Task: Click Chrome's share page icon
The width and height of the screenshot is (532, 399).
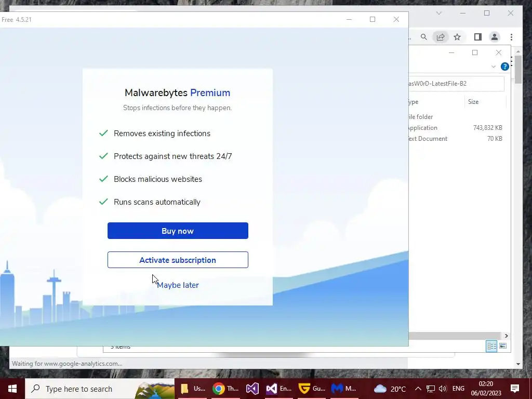Action: 441,37
